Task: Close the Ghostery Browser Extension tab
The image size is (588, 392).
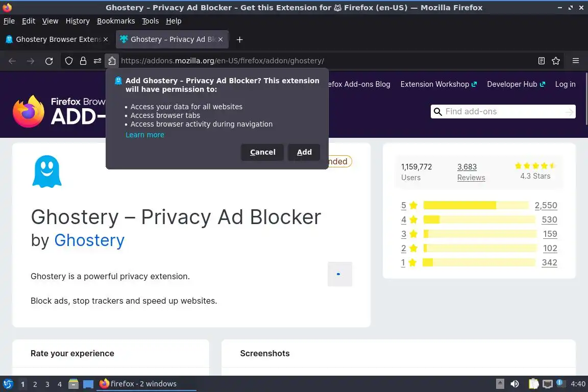Action: pyautogui.click(x=106, y=39)
